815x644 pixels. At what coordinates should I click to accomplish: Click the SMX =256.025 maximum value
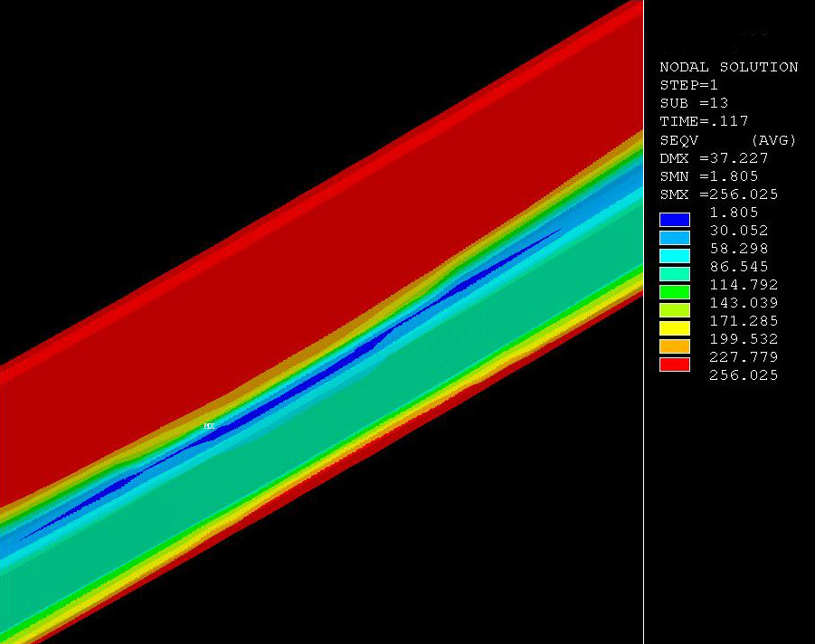[x=718, y=194]
